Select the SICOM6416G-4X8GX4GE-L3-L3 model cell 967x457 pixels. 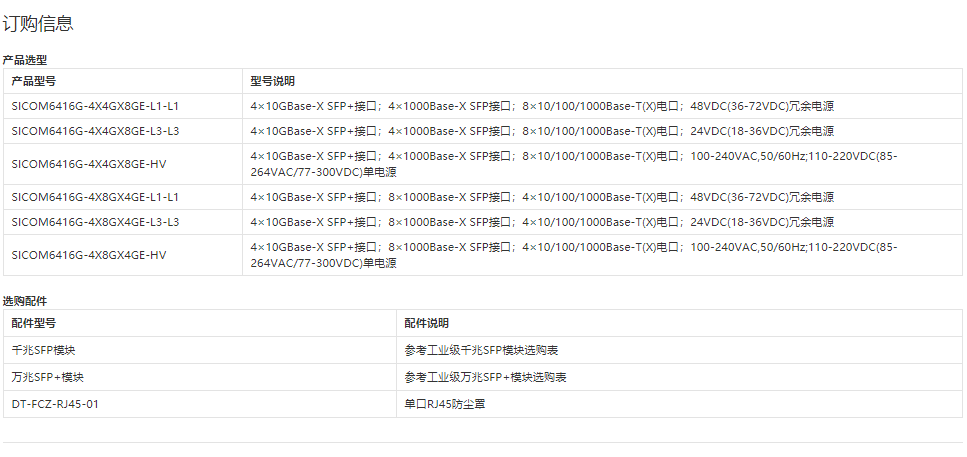(95, 222)
